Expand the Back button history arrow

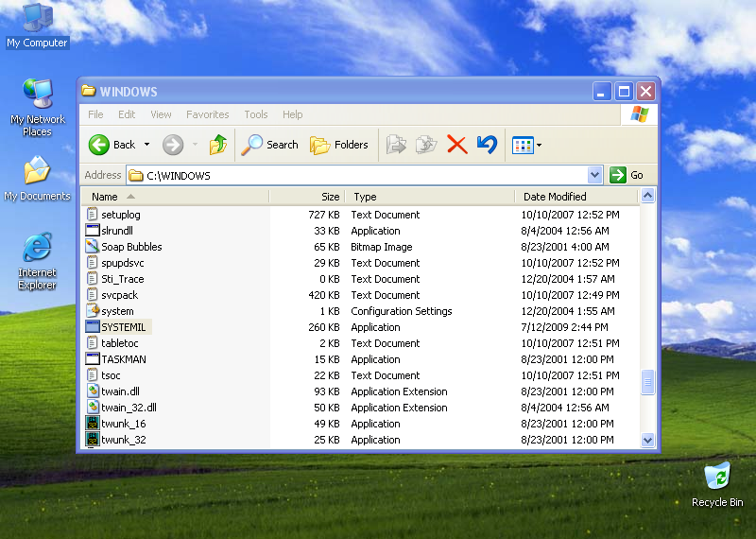146,145
